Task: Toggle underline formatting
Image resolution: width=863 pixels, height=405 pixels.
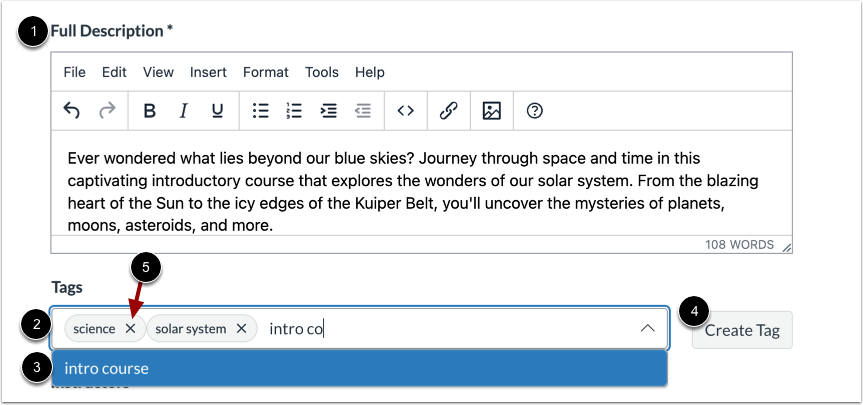Action: point(217,111)
